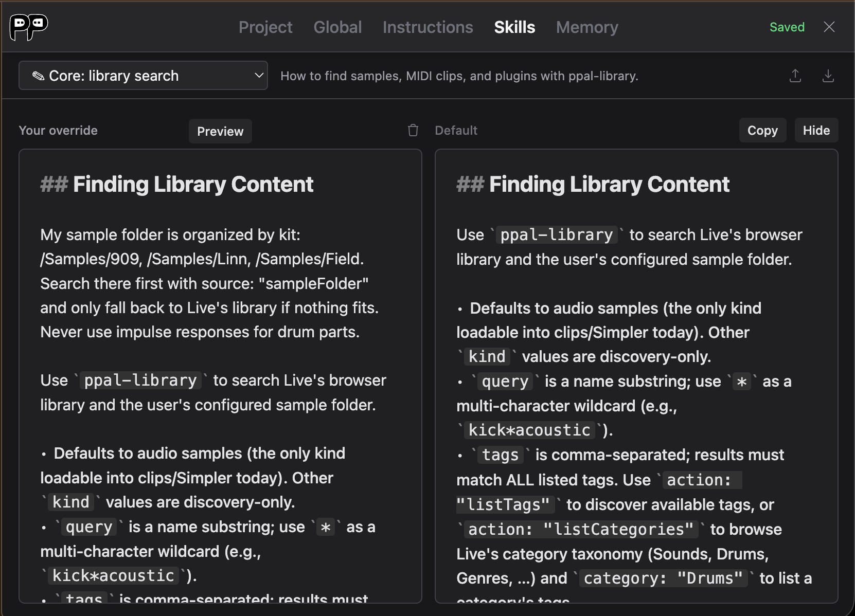Click the PP app logo icon
This screenshot has height=616, width=855.
[x=29, y=27]
